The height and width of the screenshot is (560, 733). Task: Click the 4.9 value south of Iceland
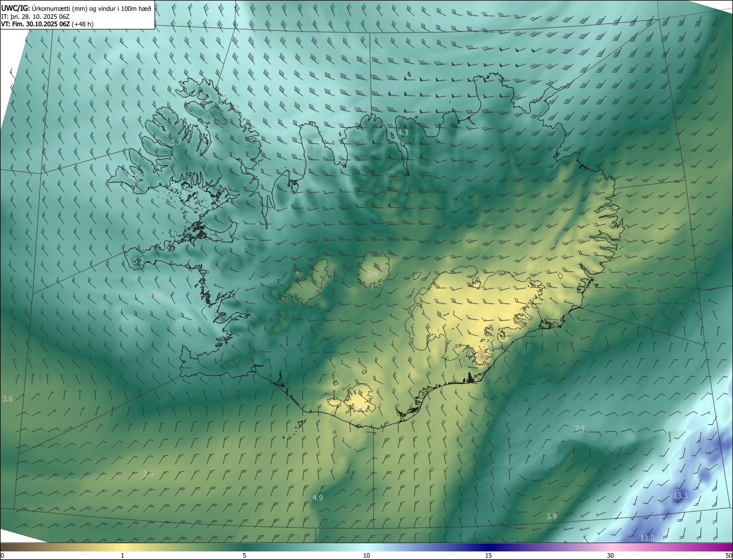click(x=318, y=498)
